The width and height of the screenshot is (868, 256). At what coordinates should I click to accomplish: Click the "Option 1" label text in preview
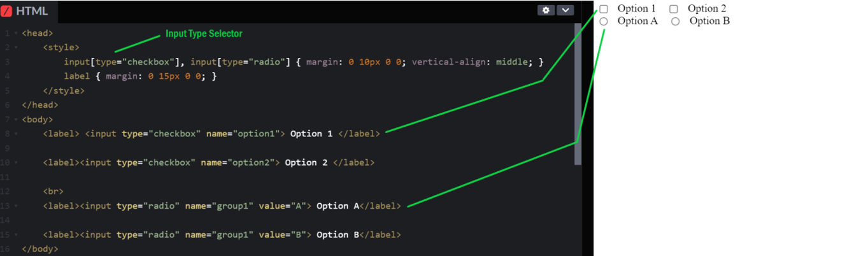(x=636, y=9)
